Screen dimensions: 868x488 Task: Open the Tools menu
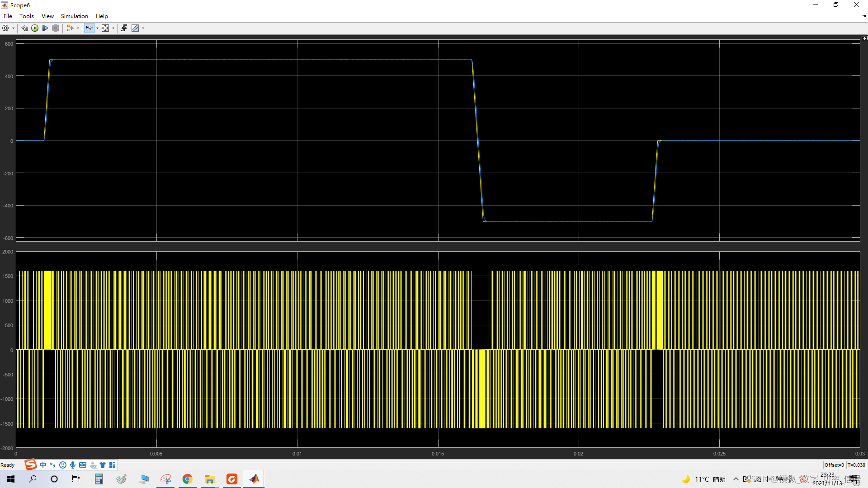(27, 16)
